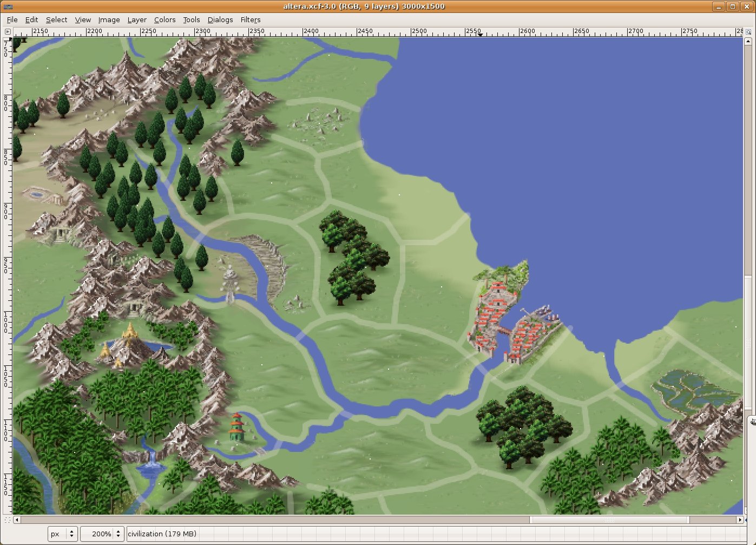
Task: Toggle zoom image when window size changes
Action: coord(748,32)
